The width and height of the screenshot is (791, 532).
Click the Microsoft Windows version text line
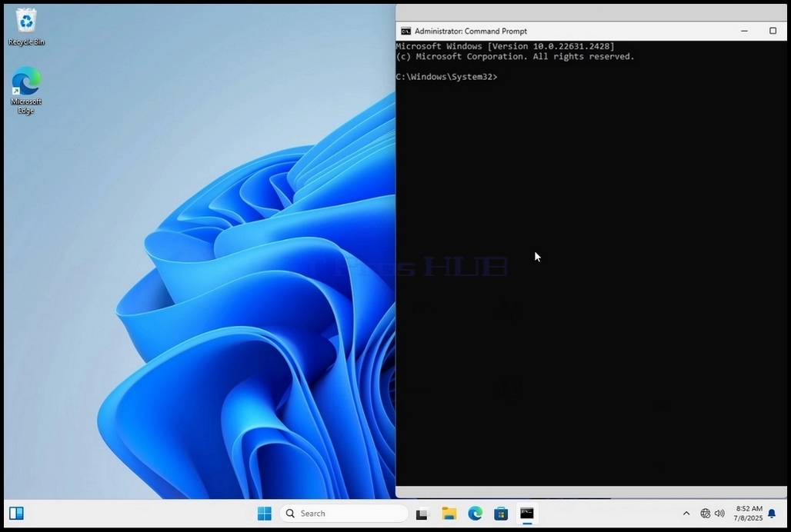click(506, 46)
